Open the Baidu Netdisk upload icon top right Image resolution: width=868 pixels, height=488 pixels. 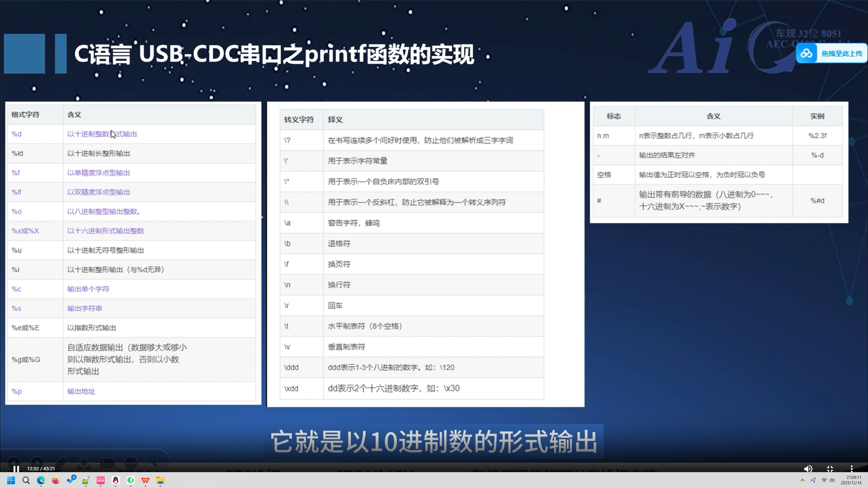tap(806, 53)
